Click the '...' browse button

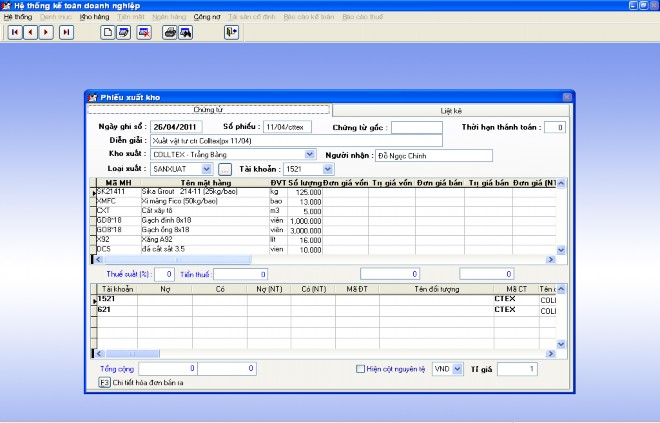click(225, 169)
